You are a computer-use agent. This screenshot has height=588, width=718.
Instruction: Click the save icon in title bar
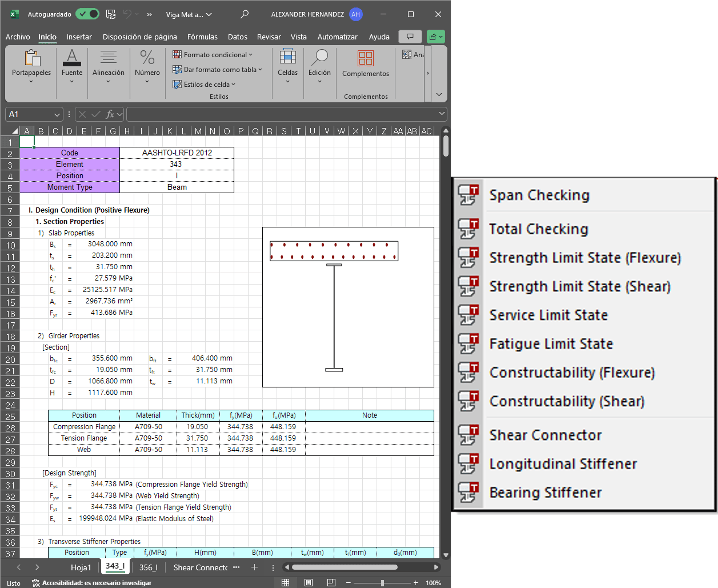pos(111,14)
